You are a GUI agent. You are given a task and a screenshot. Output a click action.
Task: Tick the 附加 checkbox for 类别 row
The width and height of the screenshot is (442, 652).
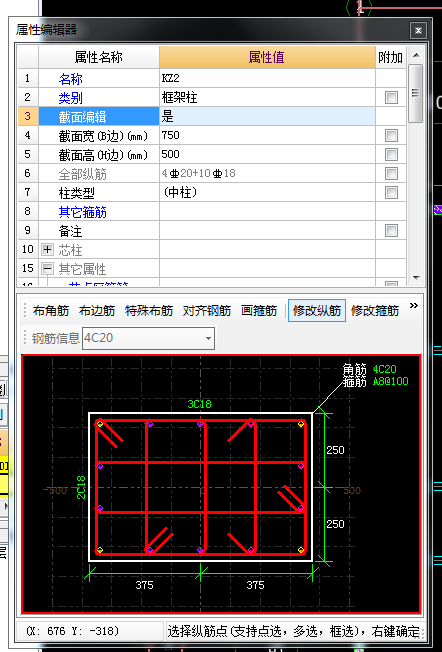pyautogui.click(x=391, y=98)
